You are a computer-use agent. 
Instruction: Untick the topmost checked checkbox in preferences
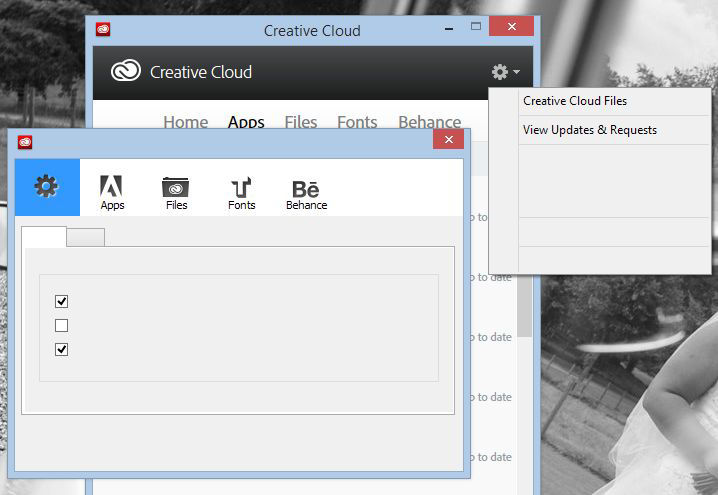61,301
